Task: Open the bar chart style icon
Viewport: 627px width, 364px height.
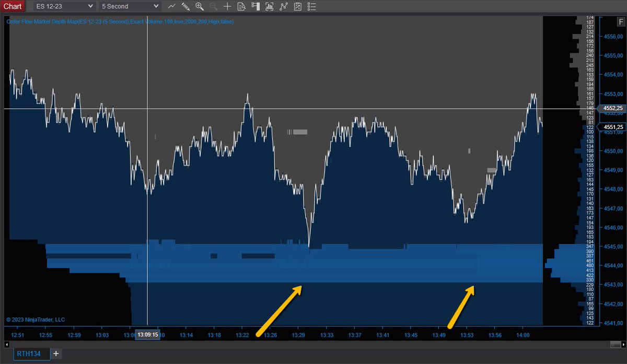Action: click(x=172, y=6)
